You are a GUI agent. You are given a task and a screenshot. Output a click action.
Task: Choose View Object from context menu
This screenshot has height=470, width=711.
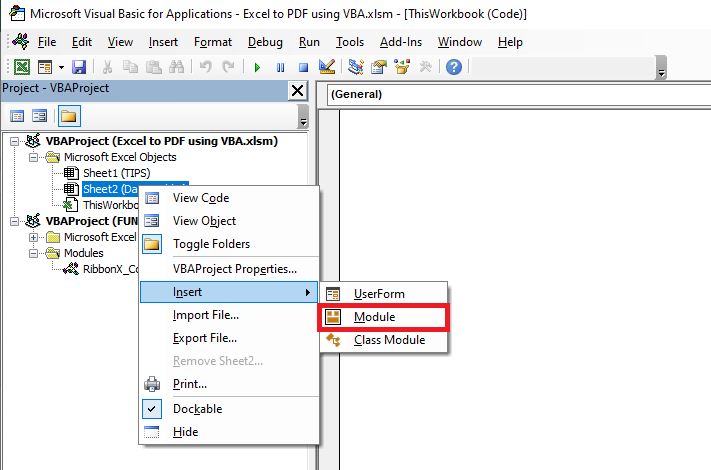(x=229, y=221)
